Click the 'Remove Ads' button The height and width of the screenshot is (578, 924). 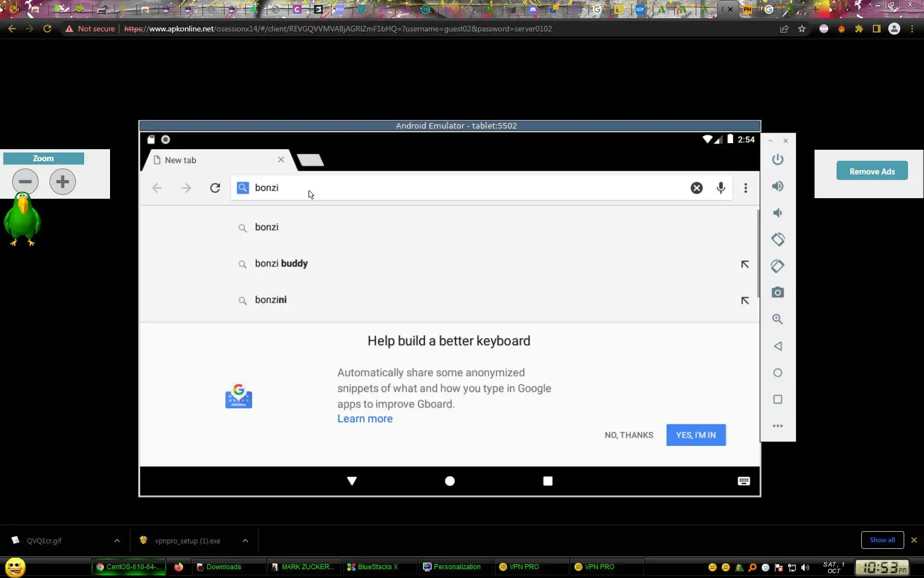[872, 172]
